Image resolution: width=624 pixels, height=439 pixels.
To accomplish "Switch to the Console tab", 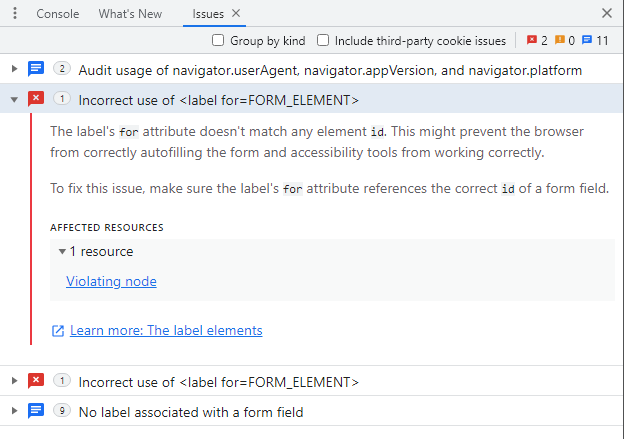I will [58, 14].
